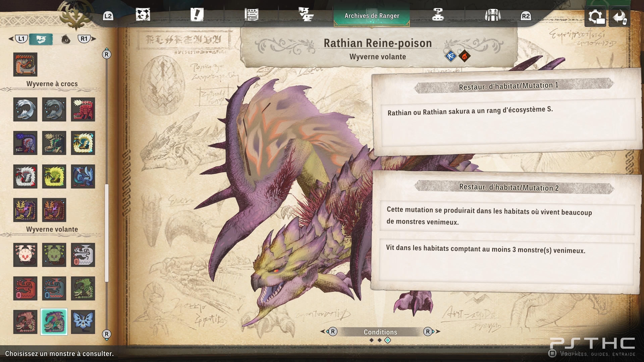Click the Wyverne volante subtitle under the title
This screenshot has height=362, width=644.
coord(378,57)
